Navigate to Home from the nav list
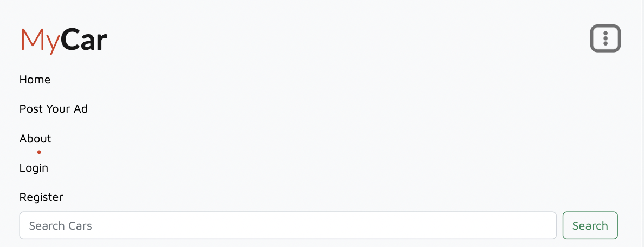644x247 pixels. pos(35,80)
